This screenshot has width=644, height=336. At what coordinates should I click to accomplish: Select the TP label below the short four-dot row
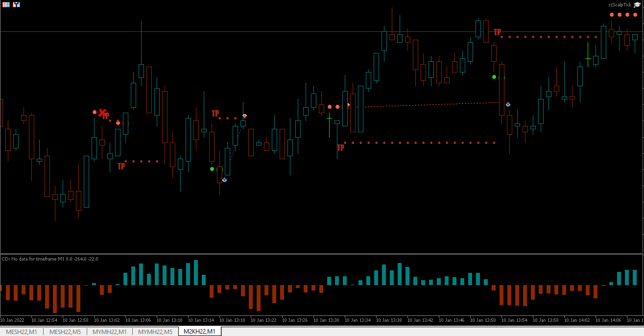coord(121,167)
